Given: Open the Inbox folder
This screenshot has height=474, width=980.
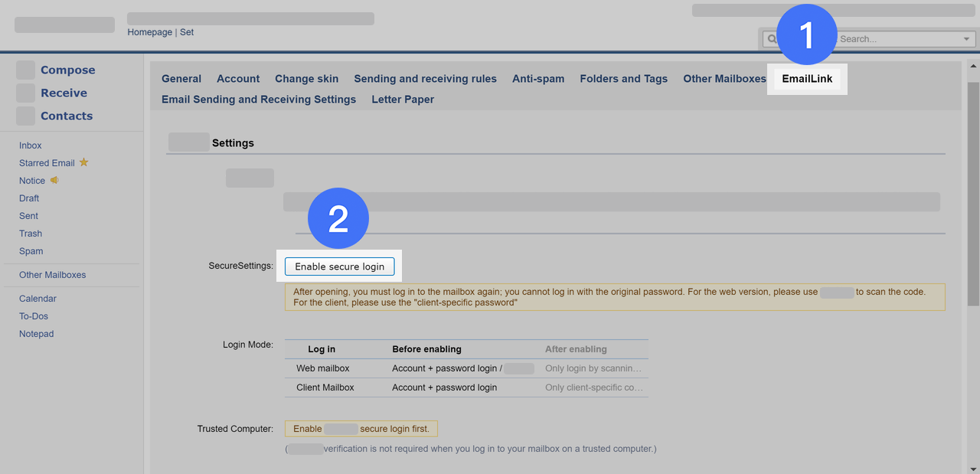Looking at the screenshot, I should (30, 145).
